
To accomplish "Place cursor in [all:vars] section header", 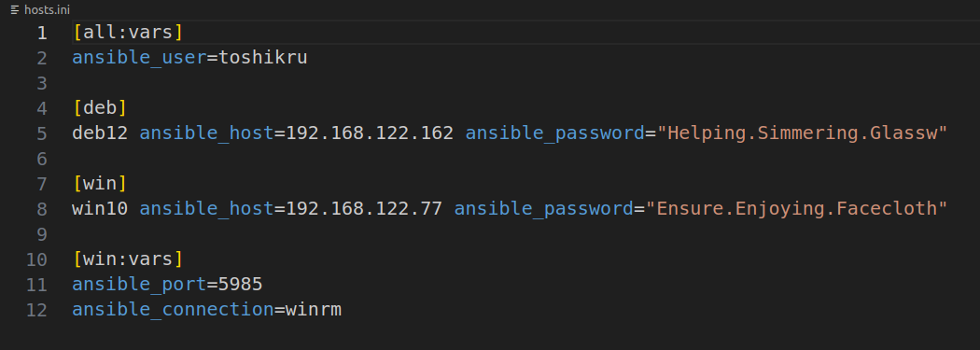I will click(x=128, y=33).
